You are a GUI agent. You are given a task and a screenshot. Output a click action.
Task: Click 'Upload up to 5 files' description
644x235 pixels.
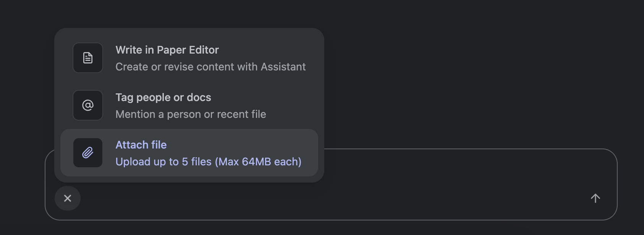(163, 162)
